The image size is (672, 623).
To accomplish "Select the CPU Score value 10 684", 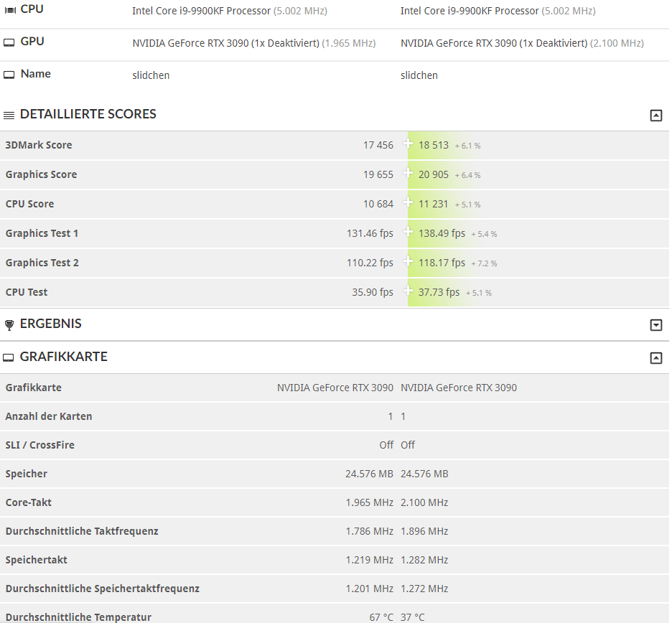I will [x=378, y=204].
